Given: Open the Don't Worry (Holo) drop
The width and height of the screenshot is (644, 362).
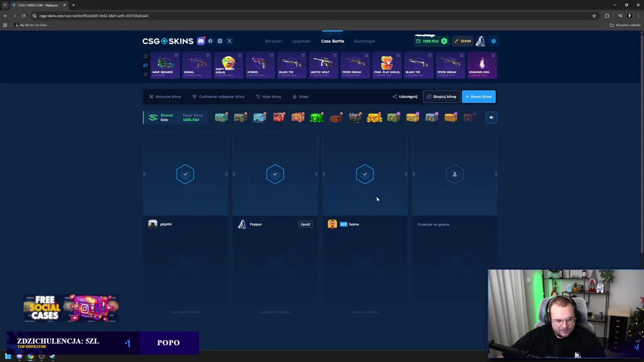Looking at the screenshot, I should coord(228,65).
